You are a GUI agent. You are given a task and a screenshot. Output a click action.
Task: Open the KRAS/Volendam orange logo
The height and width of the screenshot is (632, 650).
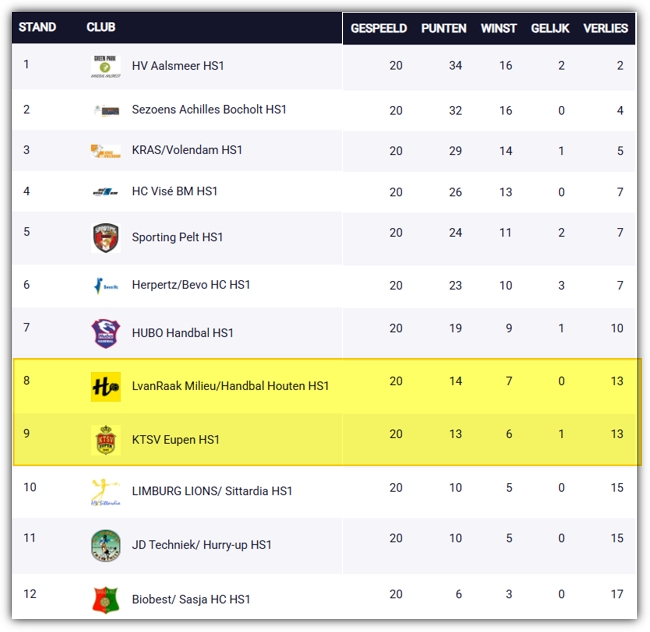(x=106, y=151)
